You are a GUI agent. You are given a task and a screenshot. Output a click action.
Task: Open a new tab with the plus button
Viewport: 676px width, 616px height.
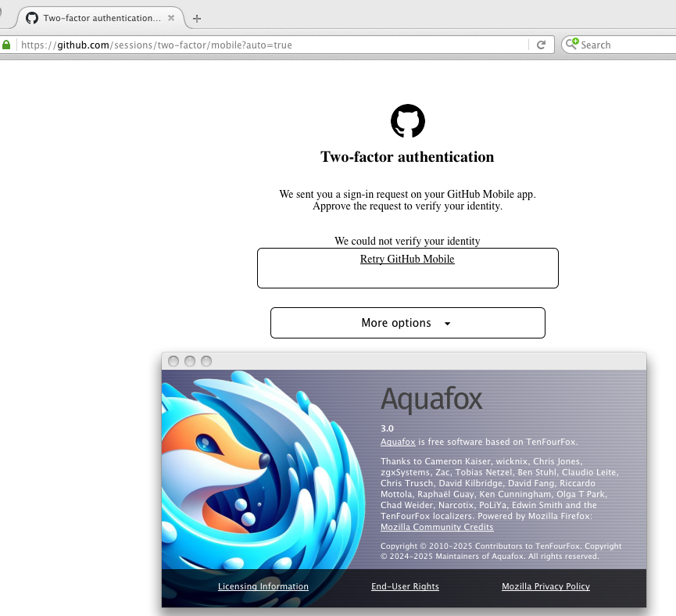(x=197, y=19)
